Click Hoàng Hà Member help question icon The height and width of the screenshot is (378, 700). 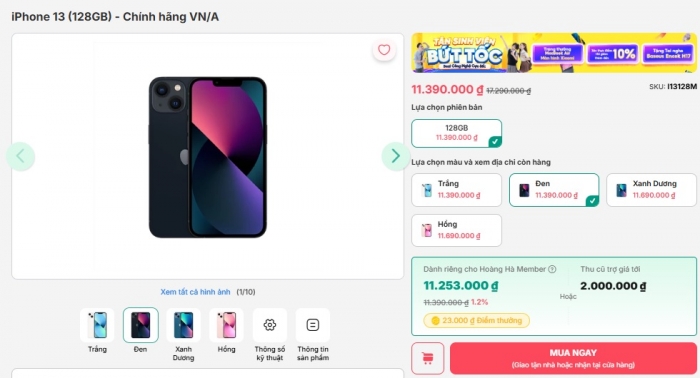coord(552,269)
